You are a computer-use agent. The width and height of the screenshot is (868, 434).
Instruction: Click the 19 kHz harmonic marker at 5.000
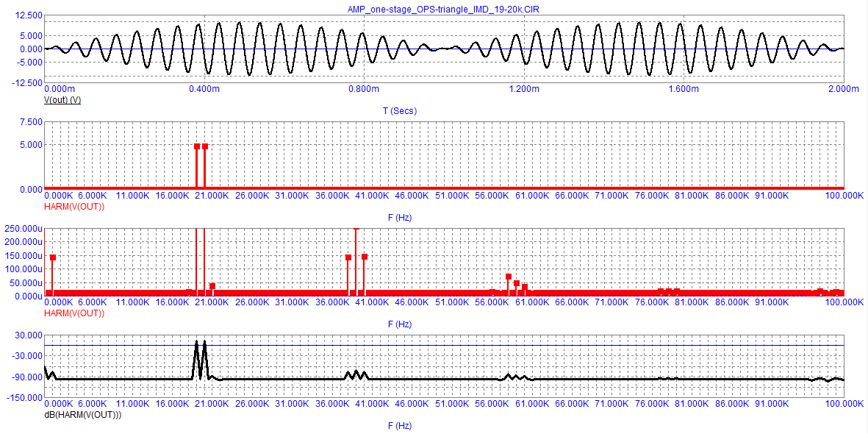[196, 146]
